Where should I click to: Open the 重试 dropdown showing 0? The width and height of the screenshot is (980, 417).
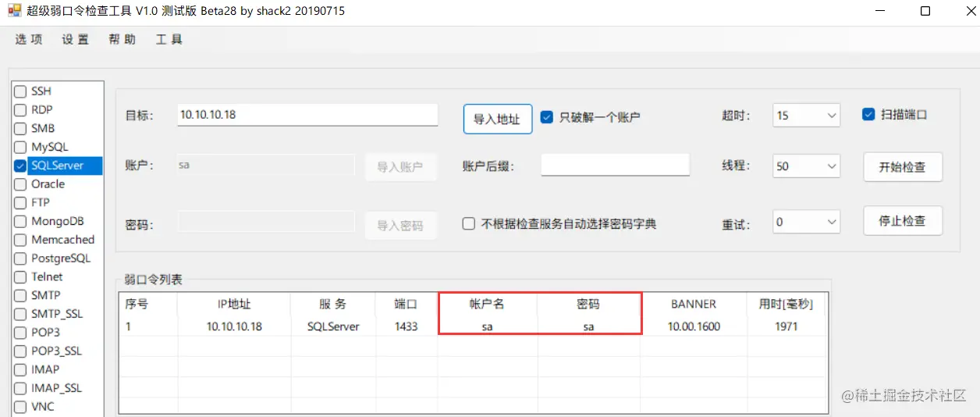pos(806,222)
